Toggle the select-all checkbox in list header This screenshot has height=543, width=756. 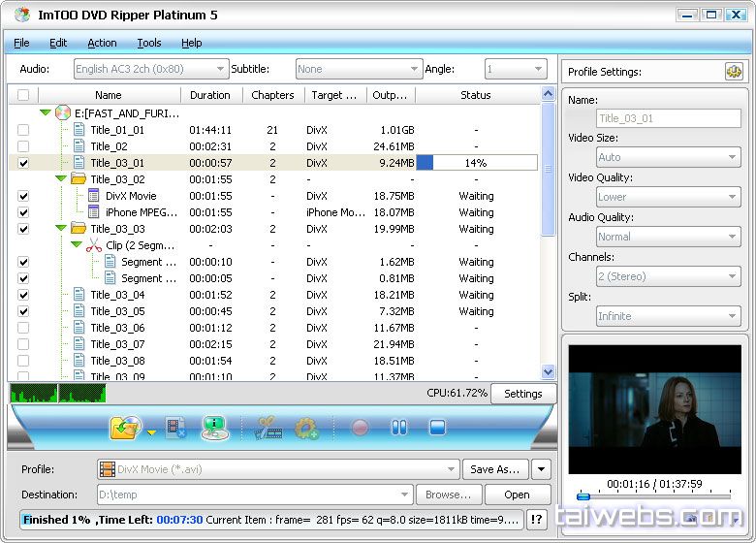click(23, 95)
